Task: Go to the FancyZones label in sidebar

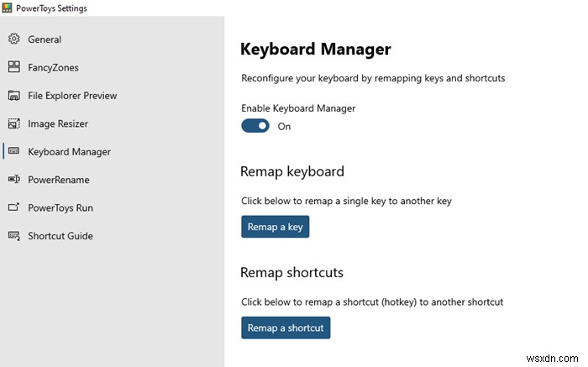Action: coord(53,67)
